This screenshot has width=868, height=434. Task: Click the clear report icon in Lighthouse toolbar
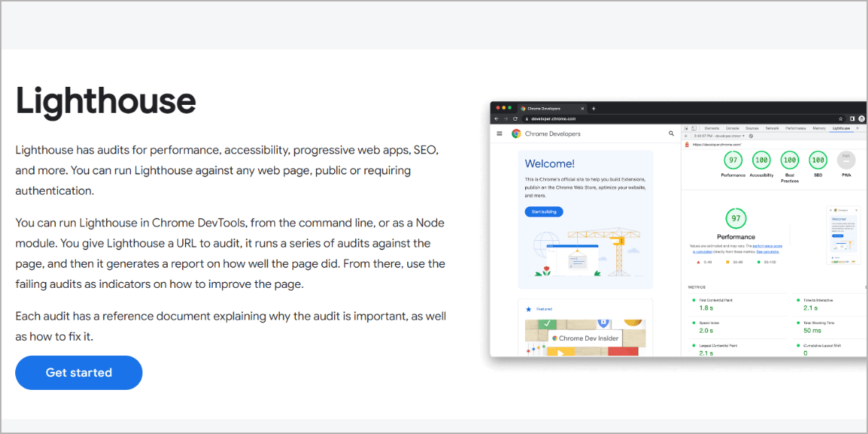(x=751, y=136)
